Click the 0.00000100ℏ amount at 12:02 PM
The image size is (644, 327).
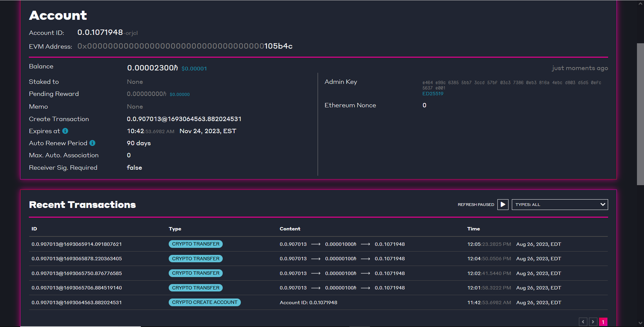pyautogui.click(x=340, y=273)
